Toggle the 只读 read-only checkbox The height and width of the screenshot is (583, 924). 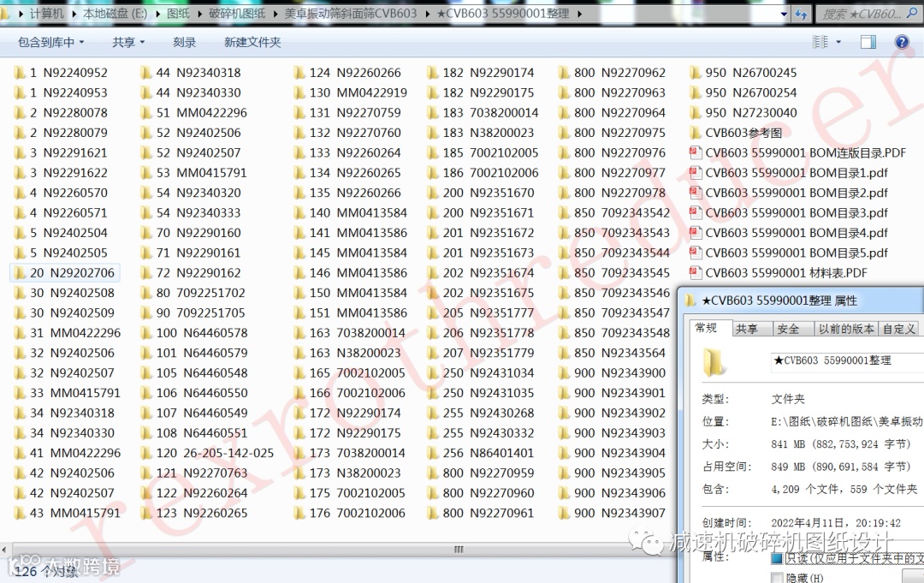coord(776,557)
